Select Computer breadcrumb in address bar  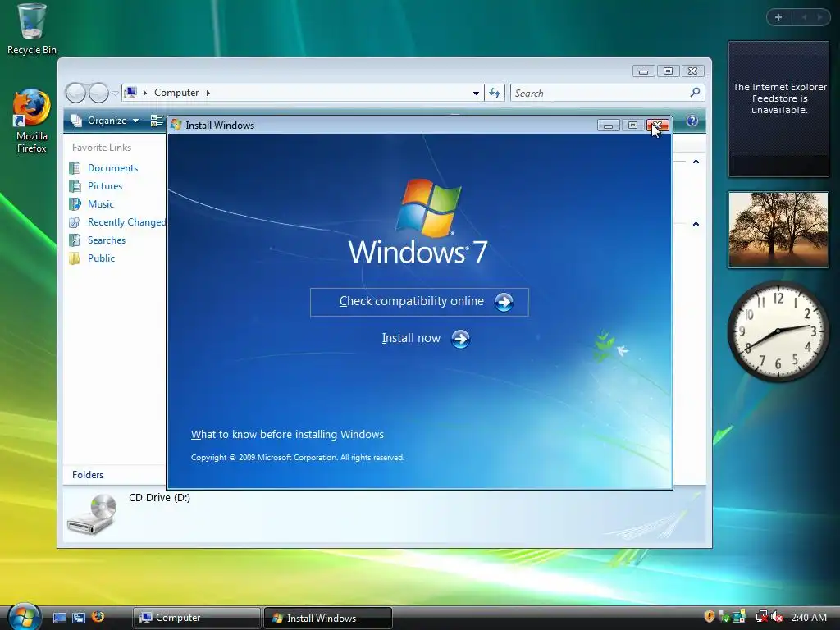[x=176, y=93]
